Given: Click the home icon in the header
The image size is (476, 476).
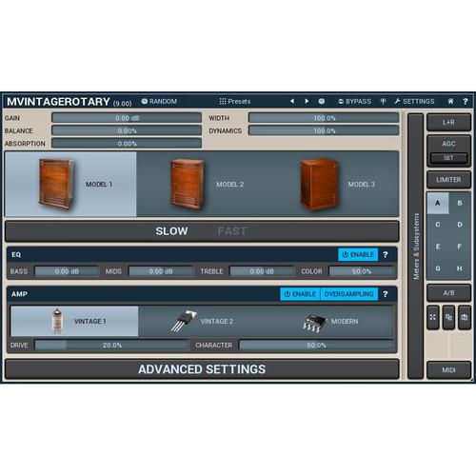Looking at the screenshot, I should click(x=450, y=101).
